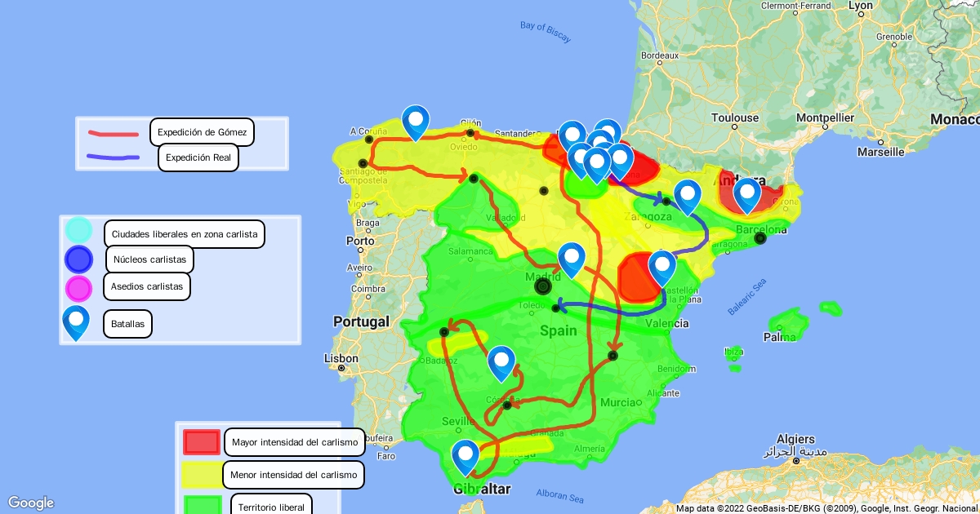Click the Batallas pin icon in the legend
Viewport: 980px width, 514px height.
coord(76,323)
